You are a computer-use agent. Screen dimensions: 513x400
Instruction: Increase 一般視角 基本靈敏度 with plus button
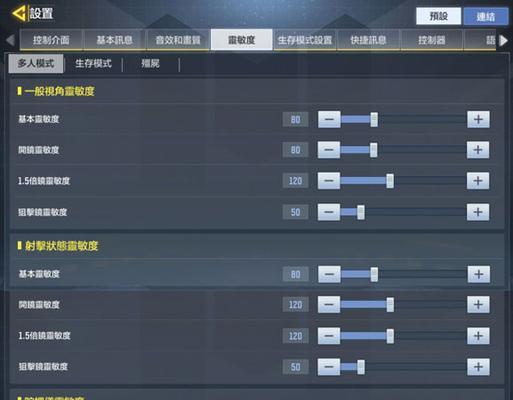478,119
